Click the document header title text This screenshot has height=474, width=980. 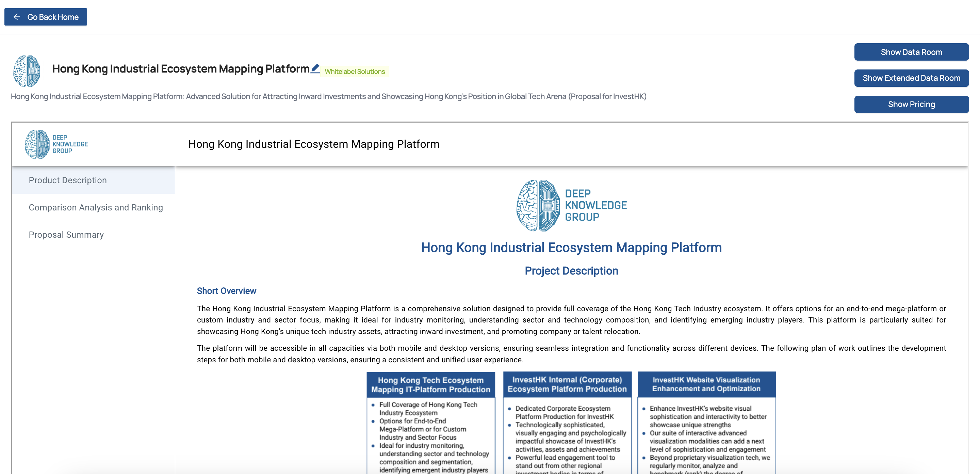pyautogui.click(x=313, y=144)
